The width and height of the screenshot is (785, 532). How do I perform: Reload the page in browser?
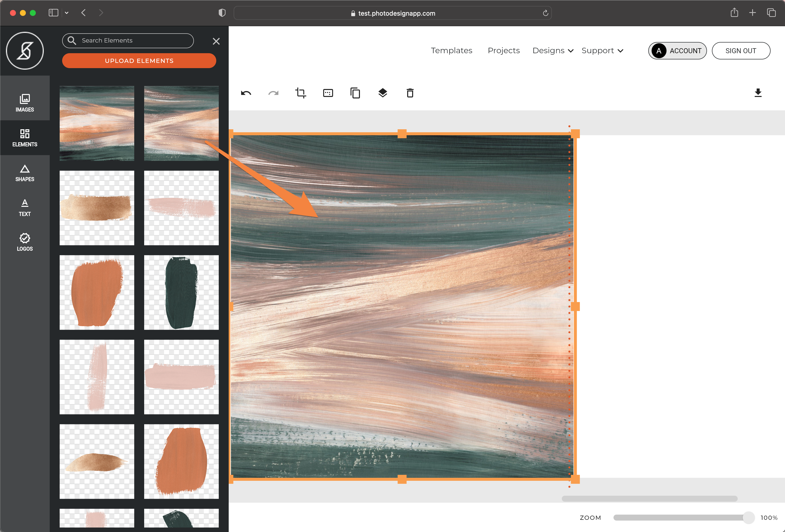coord(545,13)
